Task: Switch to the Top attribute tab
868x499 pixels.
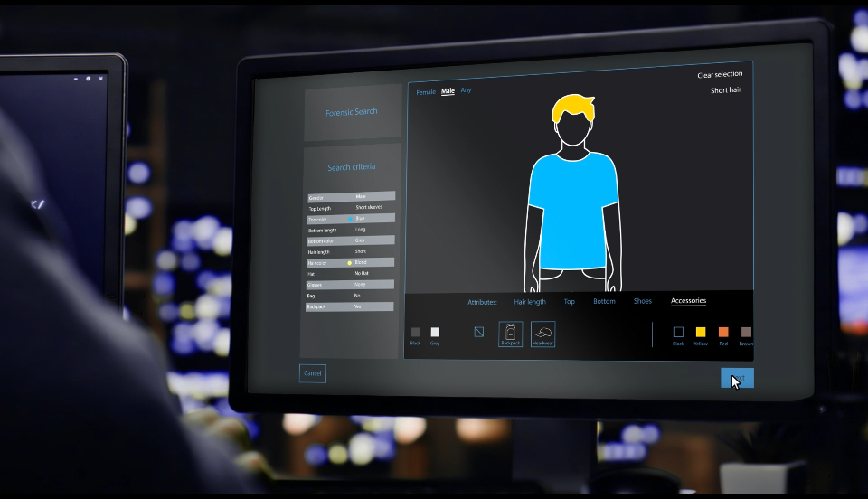Action: [569, 302]
